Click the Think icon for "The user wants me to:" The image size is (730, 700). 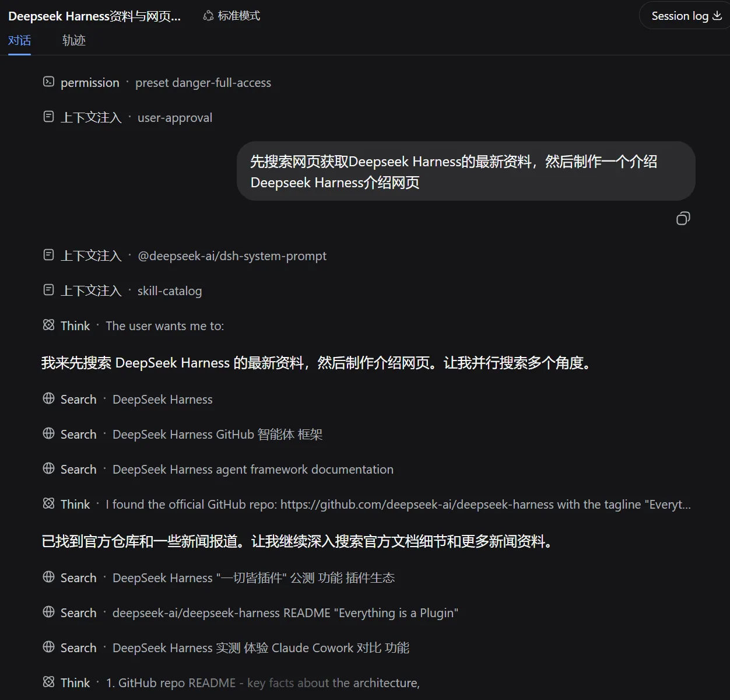point(49,325)
